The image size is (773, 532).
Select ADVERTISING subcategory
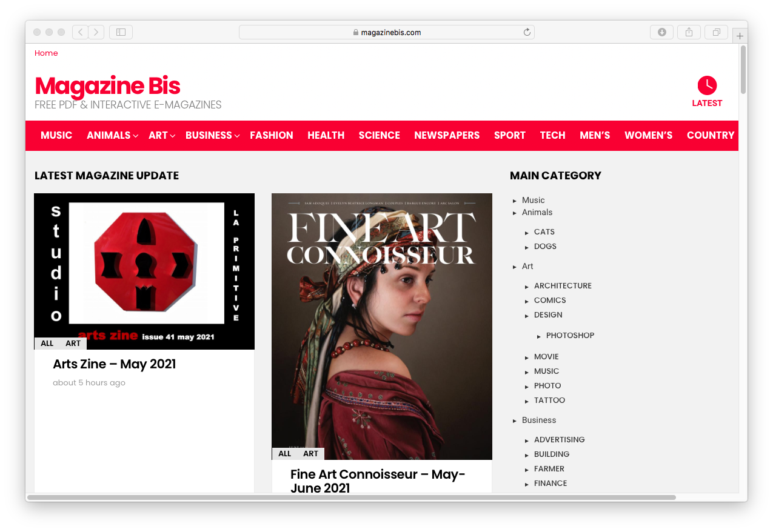[x=559, y=440]
